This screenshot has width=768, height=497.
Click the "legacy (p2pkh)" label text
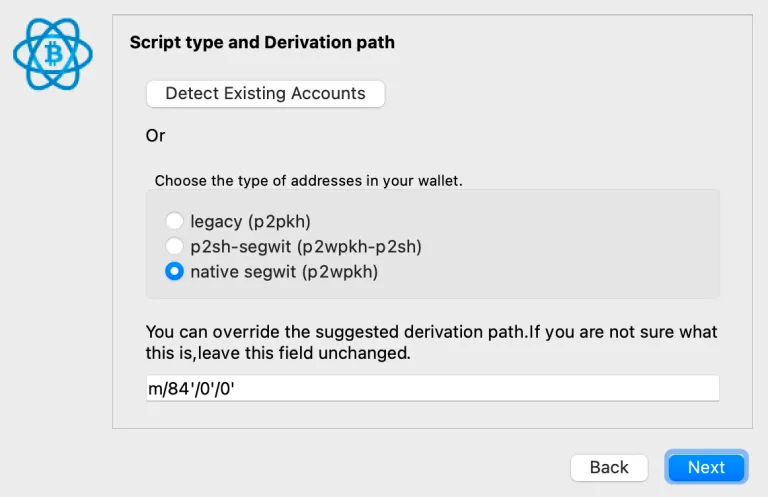coord(250,221)
